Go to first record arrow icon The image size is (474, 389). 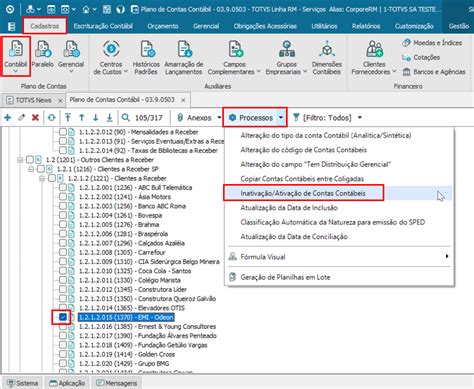coord(68,118)
